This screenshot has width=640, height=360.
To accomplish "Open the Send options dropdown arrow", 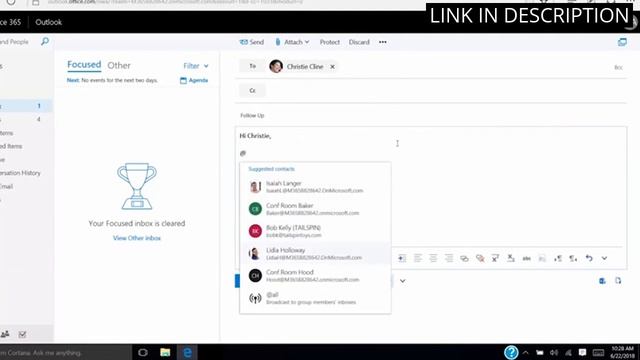I will pos(402,281).
